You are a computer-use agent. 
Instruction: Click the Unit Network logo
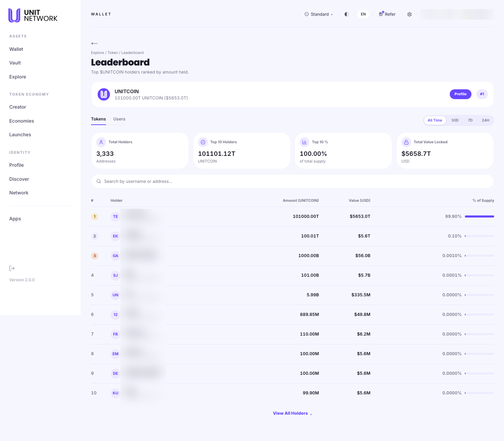[33, 15]
